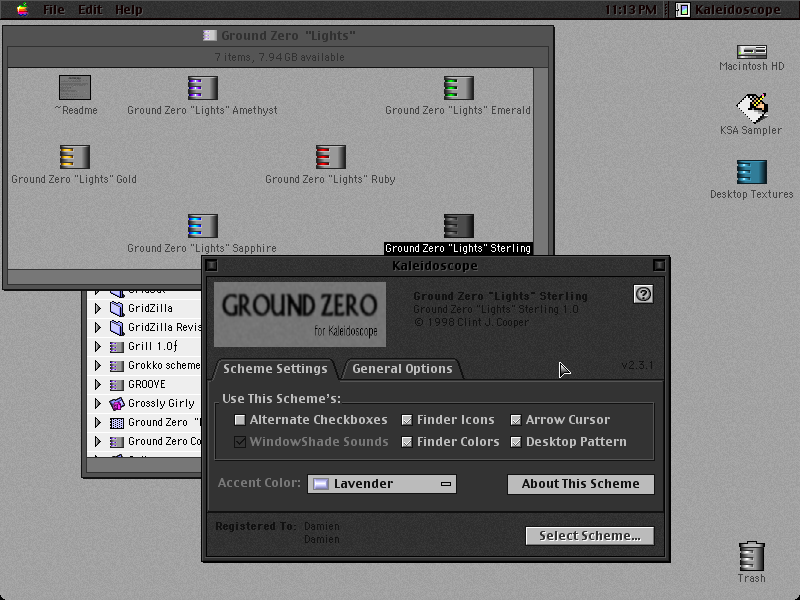Enable the Alternate Checkboxes checkbox
Screen dimensions: 800x600
click(x=239, y=419)
